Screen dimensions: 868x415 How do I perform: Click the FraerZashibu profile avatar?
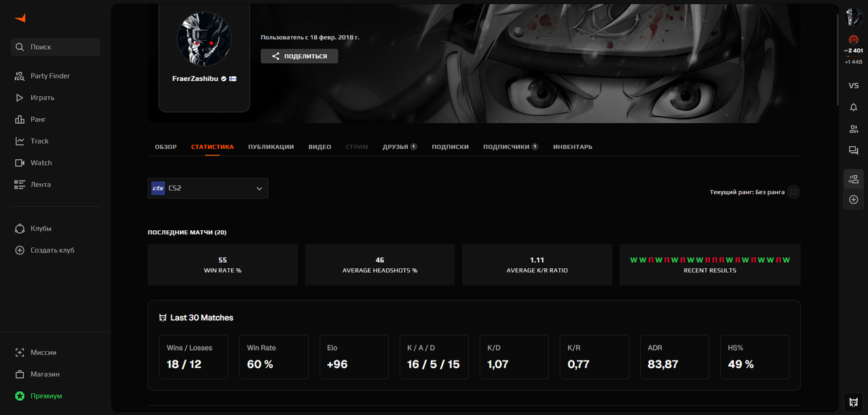coord(204,38)
